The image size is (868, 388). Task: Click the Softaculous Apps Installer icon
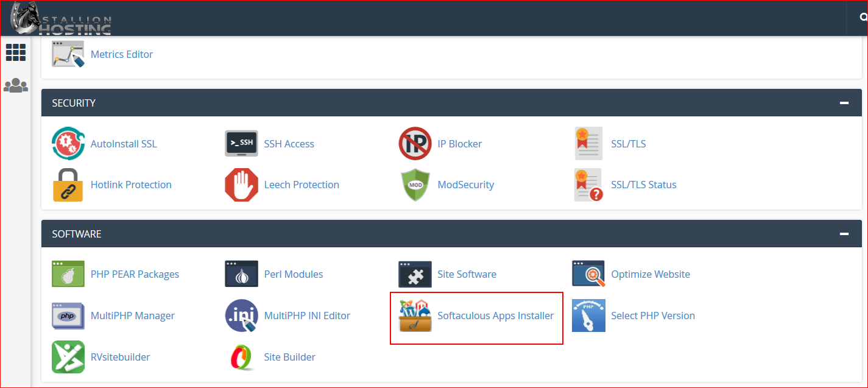click(x=415, y=316)
